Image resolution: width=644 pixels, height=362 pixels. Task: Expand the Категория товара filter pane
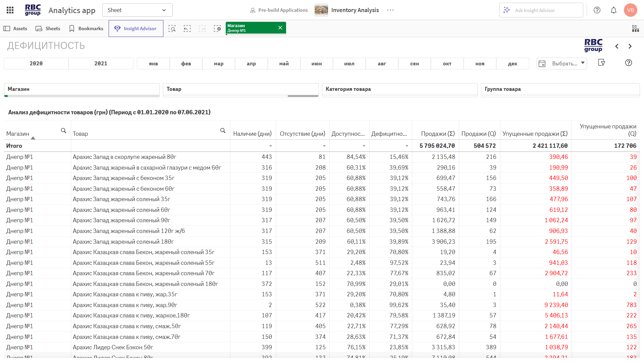click(399, 89)
